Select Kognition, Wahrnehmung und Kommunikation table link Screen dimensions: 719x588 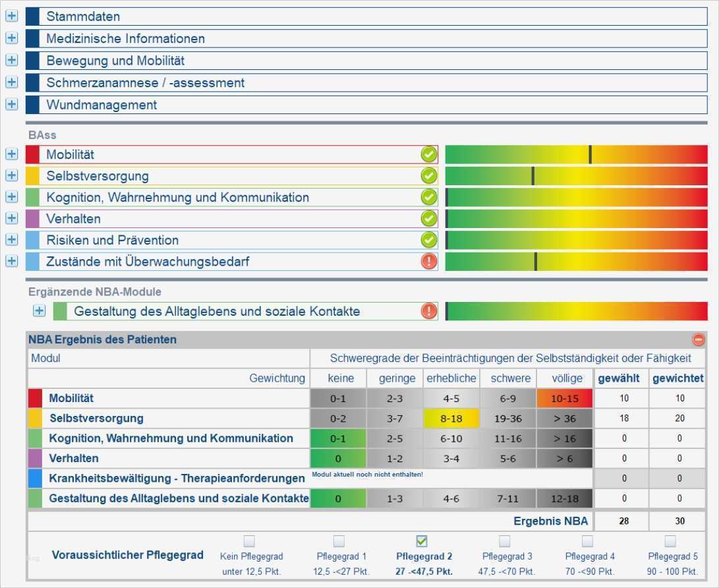pyautogui.click(x=171, y=438)
